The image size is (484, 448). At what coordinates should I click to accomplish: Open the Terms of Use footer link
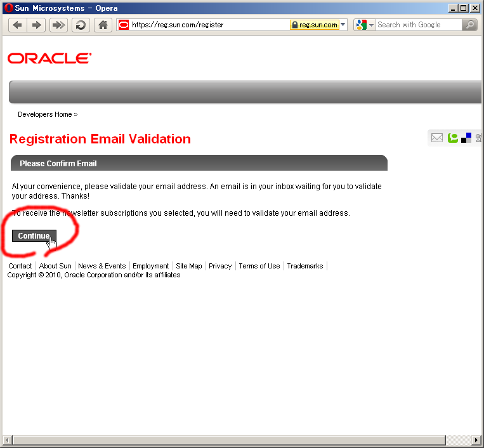pos(259,266)
